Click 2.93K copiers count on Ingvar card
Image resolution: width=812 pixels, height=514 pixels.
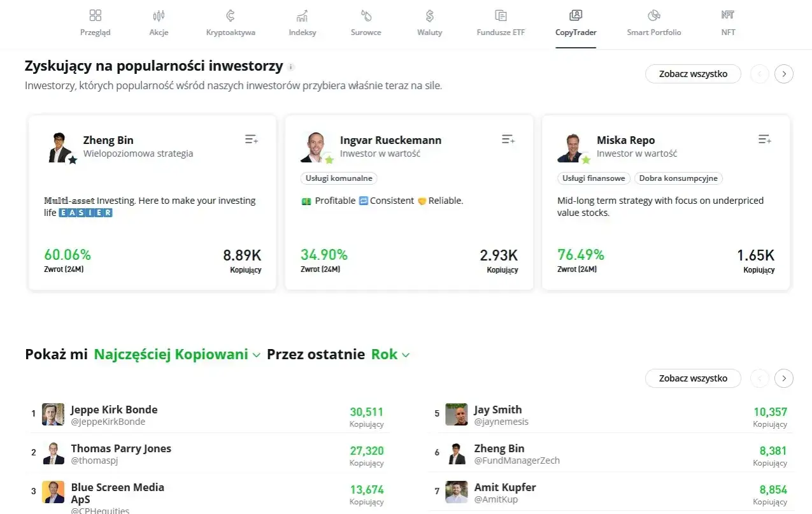point(499,255)
